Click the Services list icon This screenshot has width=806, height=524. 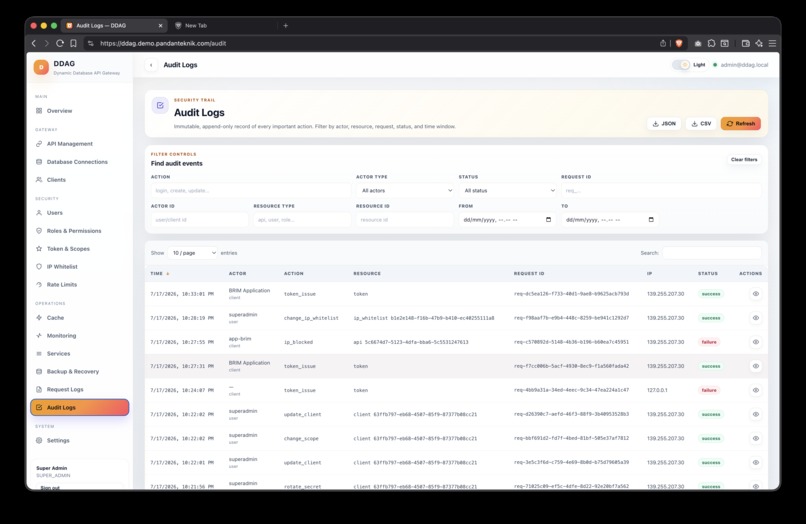pyautogui.click(x=39, y=354)
